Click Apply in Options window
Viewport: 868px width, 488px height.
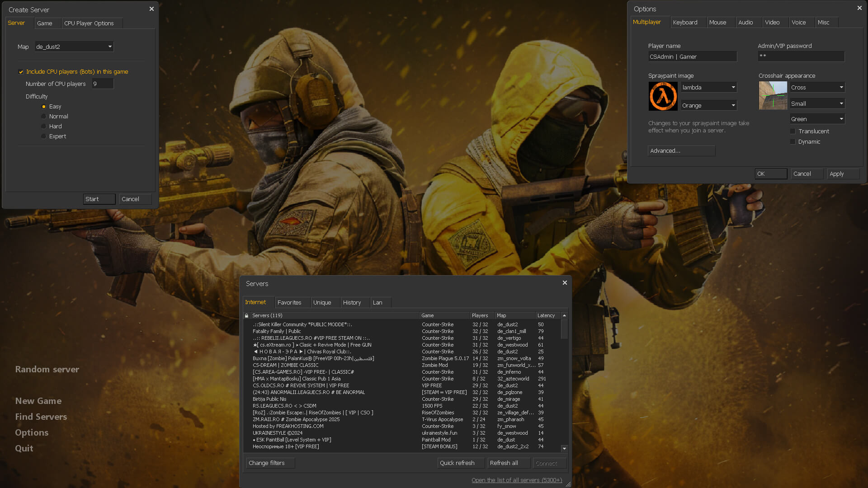pos(843,174)
